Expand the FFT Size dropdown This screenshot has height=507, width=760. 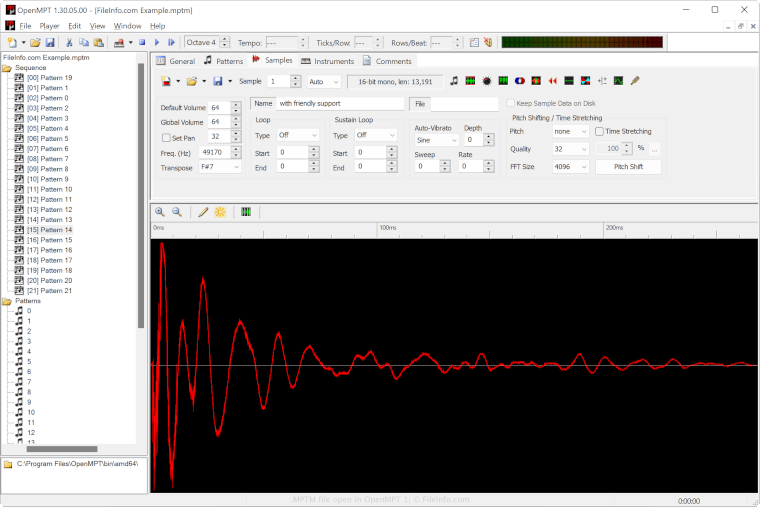point(570,167)
